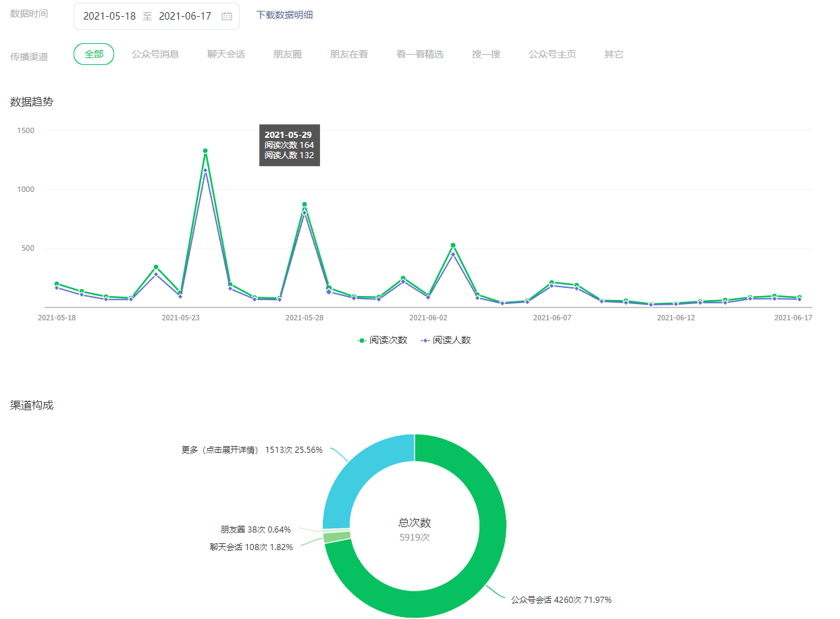Image resolution: width=840 pixels, height=619 pixels.
Task: Click the light green 聊天会话 donut segment
Action: click(337, 537)
